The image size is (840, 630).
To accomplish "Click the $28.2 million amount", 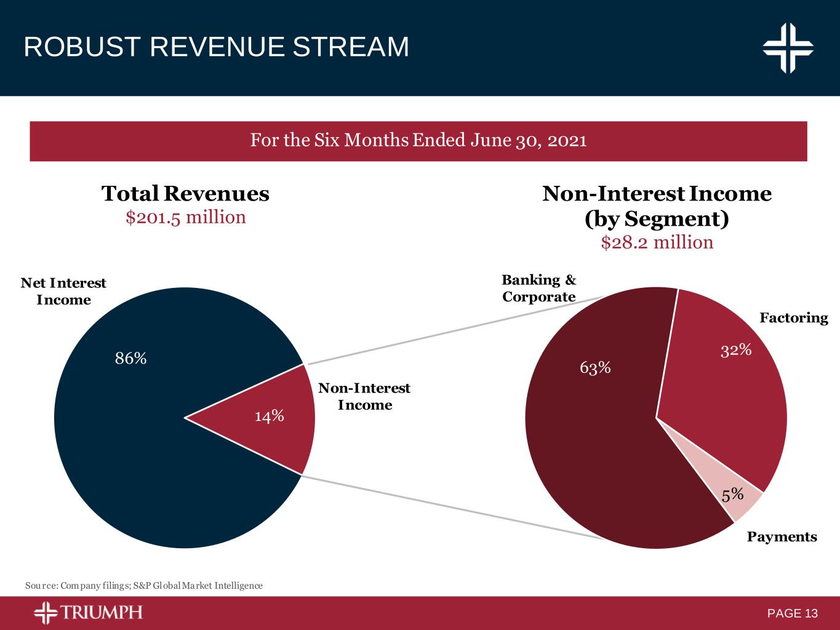I will point(657,242).
